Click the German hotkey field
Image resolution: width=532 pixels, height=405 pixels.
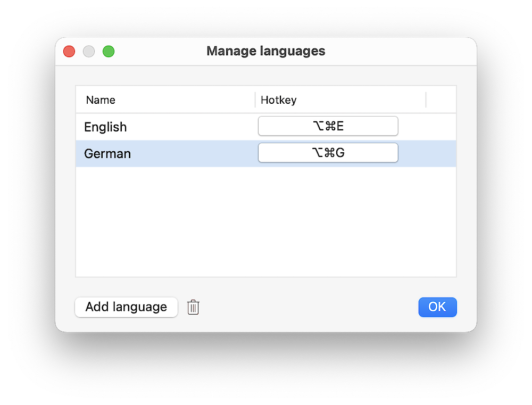coord(328,153)
